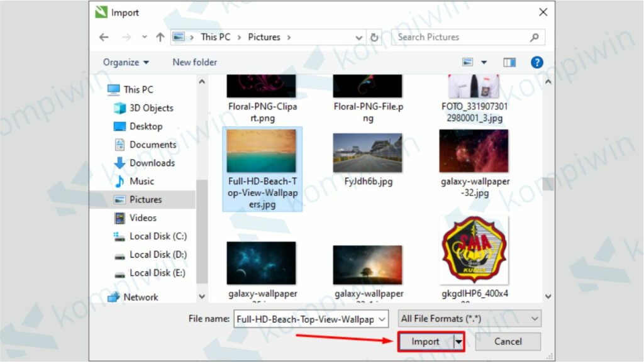Click the search magnifier icon

pyautogui.click(x=535, y=37)
